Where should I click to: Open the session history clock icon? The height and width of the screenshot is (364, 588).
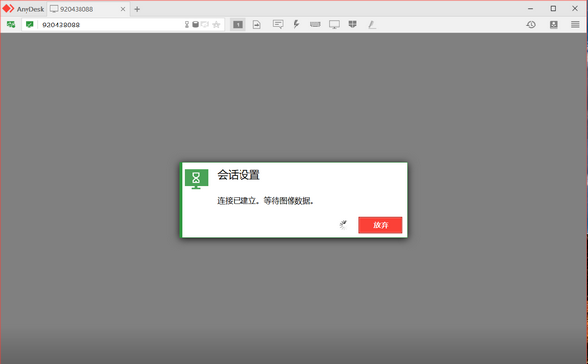click(531, 25)
